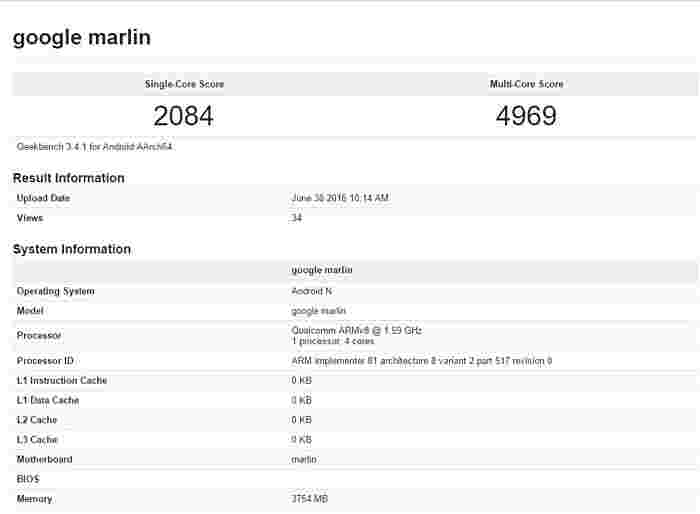Click the L3 Cache '0 KB' value
The height and width of the screenshot is (514, 700).
[301, 439]
